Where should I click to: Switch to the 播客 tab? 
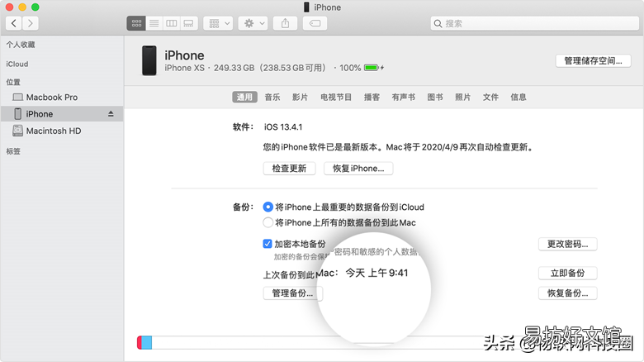pos(372,97)
